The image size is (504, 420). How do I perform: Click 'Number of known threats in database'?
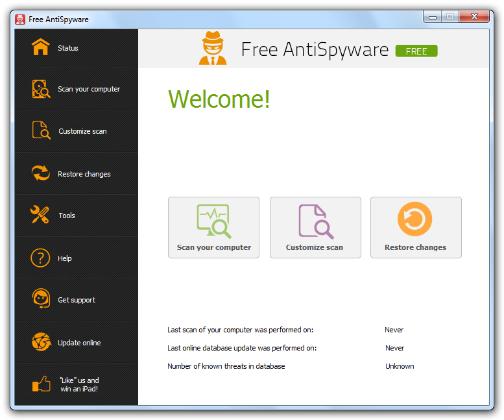pyautogui.click(x=226, y=366)
